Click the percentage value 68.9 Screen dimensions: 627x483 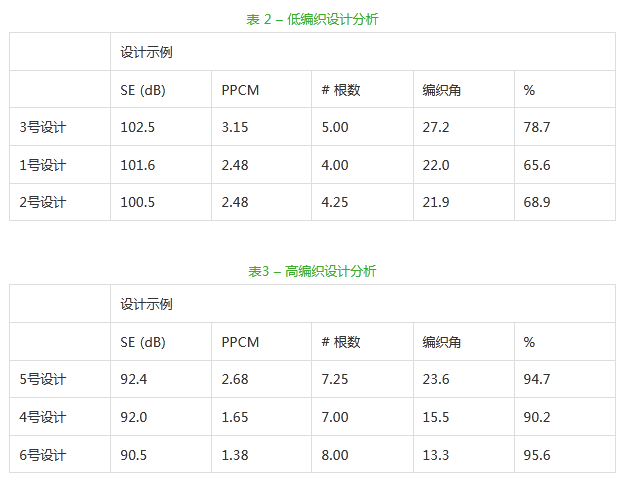(x=537, y=202)
